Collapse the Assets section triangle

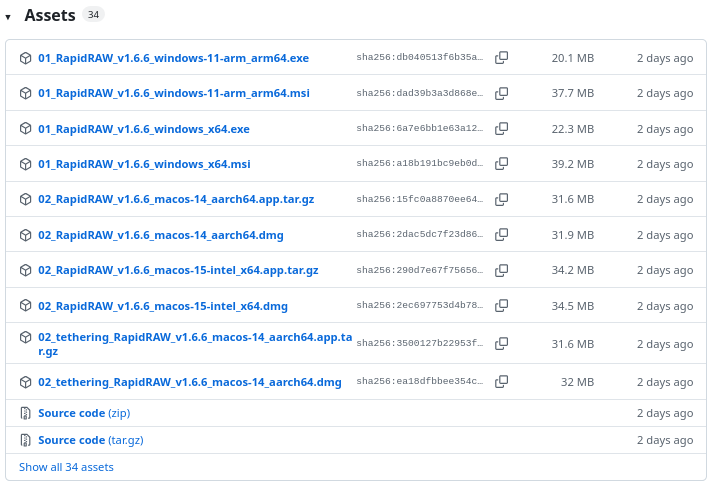8,17
